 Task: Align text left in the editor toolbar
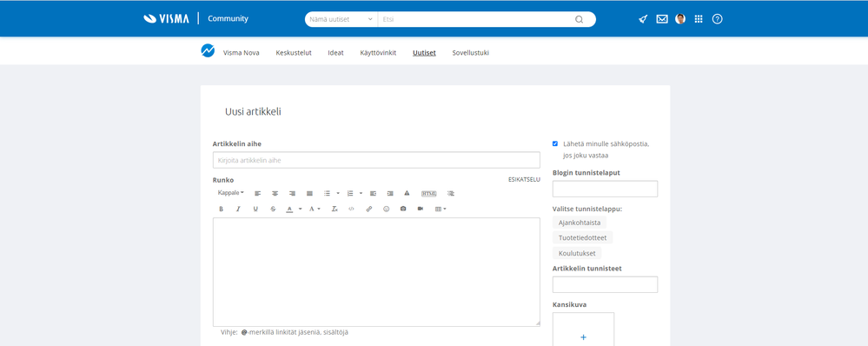(x=257, y=193)
